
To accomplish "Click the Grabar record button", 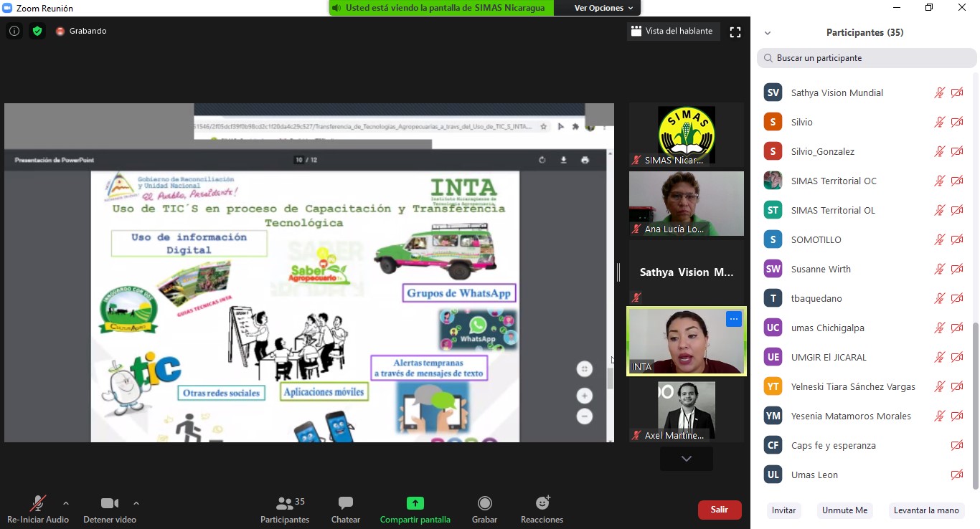I will pyautogui.click(x=485, y=510).
